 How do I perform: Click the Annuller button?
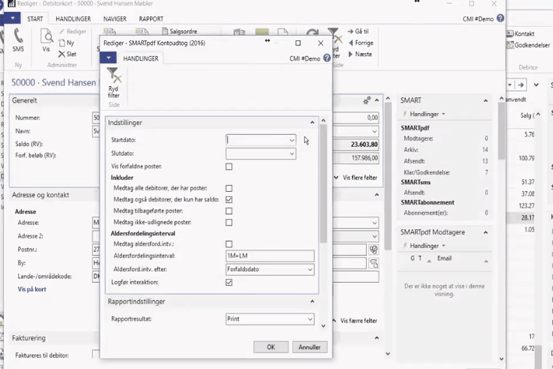coord(309,347)
